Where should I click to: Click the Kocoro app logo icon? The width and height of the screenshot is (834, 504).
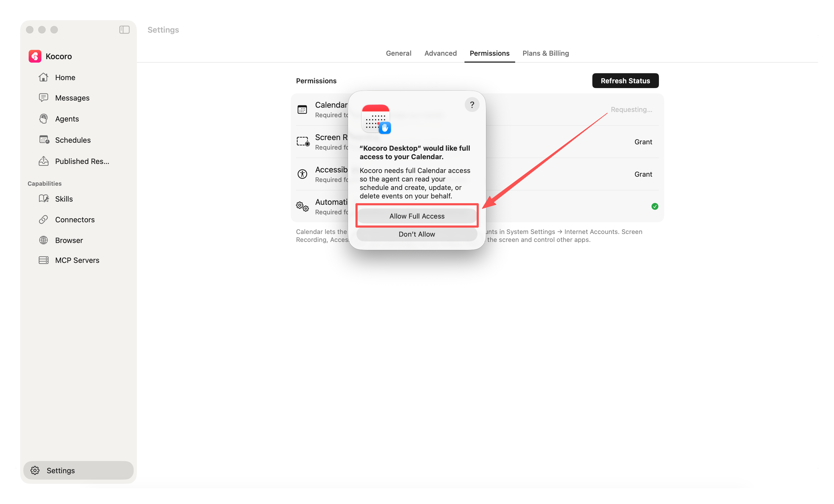coord(35,56)
